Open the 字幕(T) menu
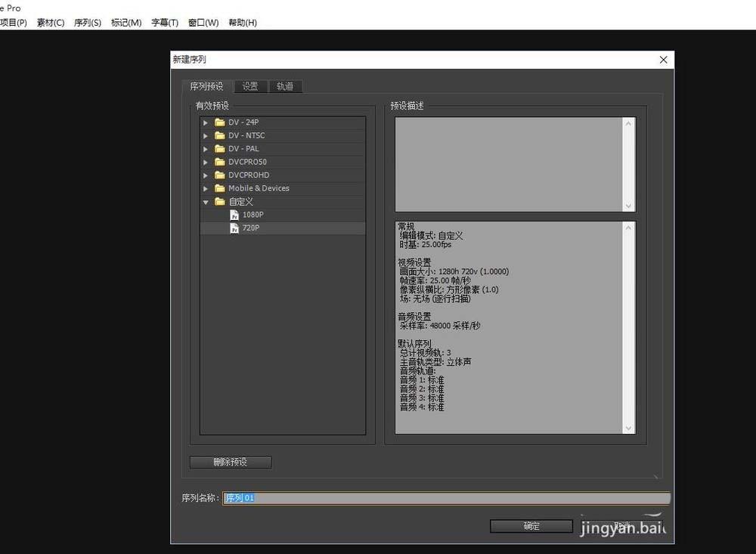Image resolution: width=756 pixels, height=554 pixels. pyautogui.click(x=165, y=23)
